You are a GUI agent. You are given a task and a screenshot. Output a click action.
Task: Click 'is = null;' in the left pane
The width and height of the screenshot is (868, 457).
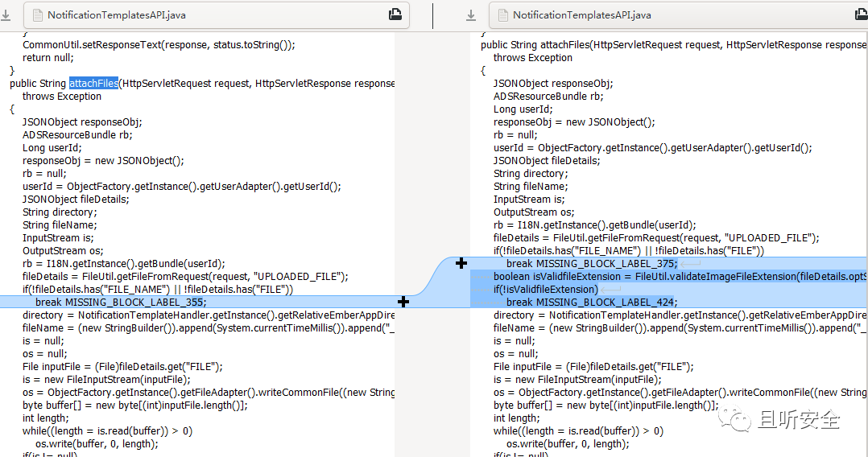point(43,341)
